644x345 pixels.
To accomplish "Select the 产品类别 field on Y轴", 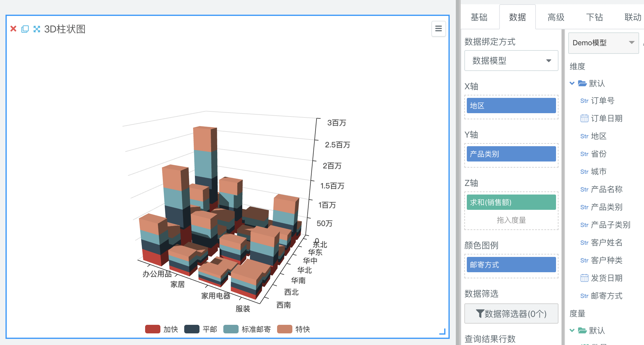I will pos(511,154).
